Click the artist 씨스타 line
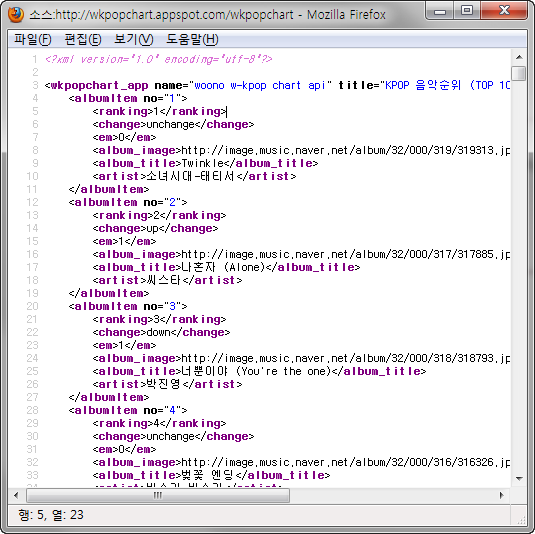Image resolution: width=535 pixels, height=534 pixels. click(x=167, y=280)
